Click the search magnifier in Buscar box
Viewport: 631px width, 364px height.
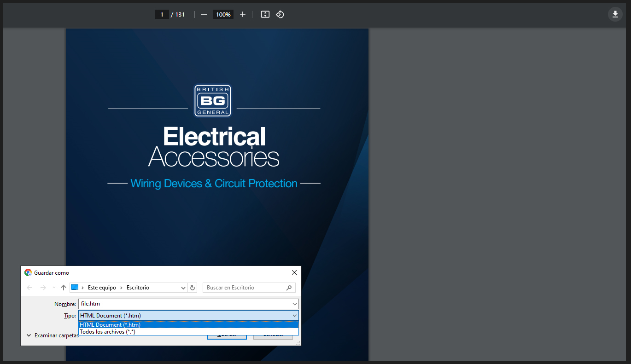pyautogui.click(x=289, y=288)
